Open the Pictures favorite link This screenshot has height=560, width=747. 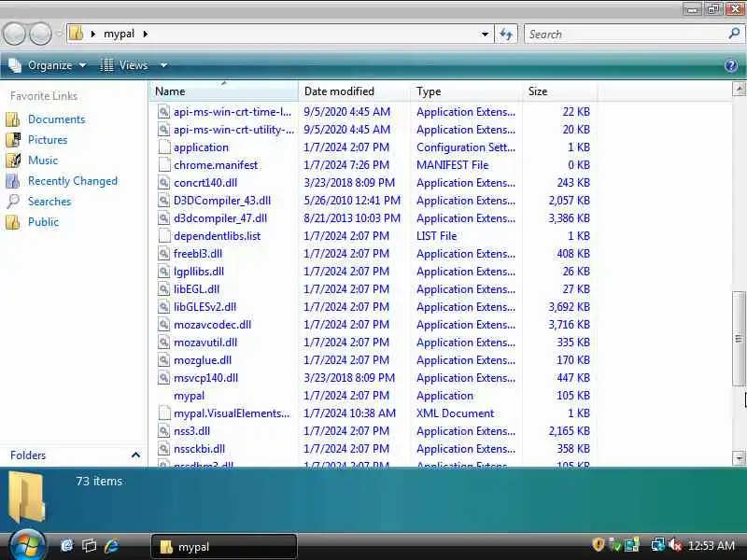coord(48,139)
